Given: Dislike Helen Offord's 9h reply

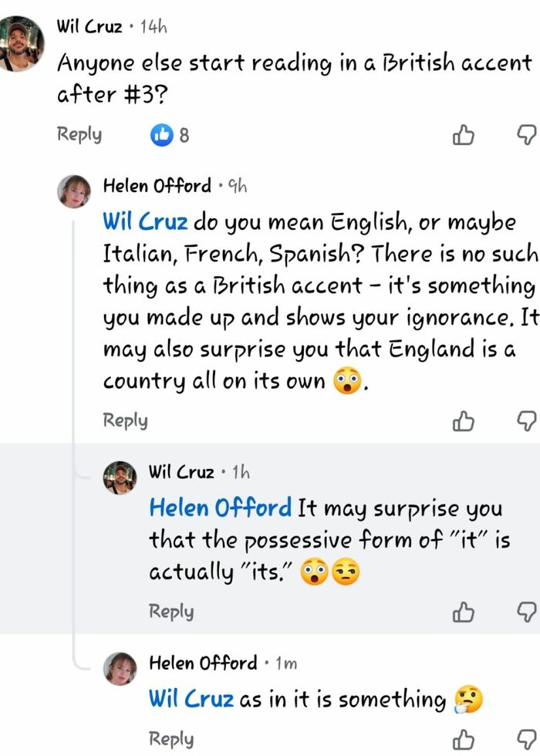Looking at the screenshot, I should [x=526, y=421].
